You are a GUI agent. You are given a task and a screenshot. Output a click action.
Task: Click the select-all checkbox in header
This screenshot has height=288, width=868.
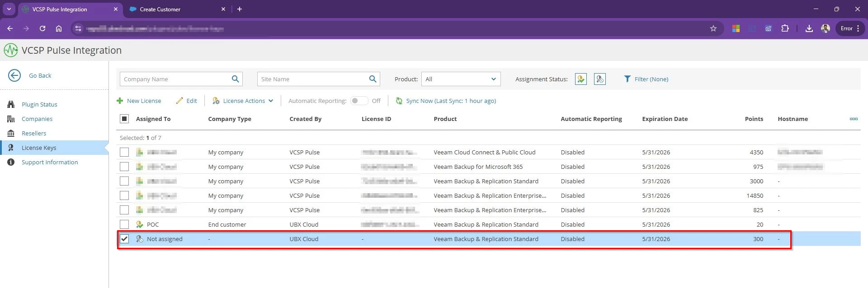[124, 119]
